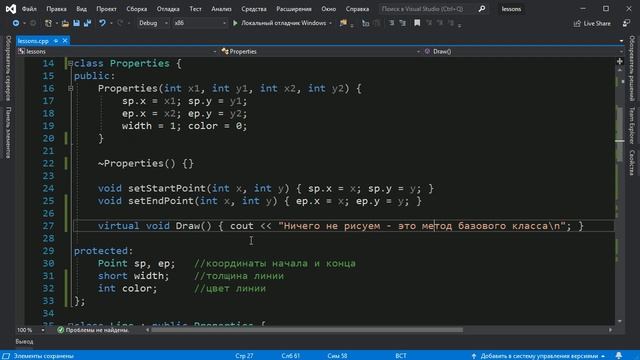Click the 'ВСТ' insert mode indicator
Screen dimensions: 640x360
tap(401, 356)
